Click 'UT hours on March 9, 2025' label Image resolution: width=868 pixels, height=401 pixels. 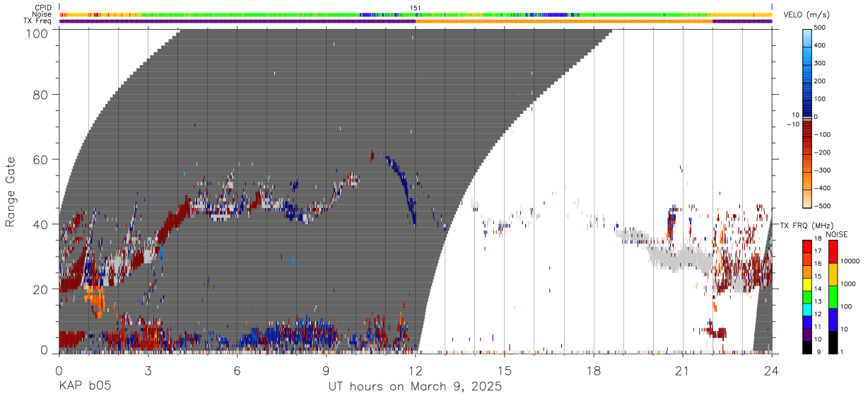[x=415, y=387]
